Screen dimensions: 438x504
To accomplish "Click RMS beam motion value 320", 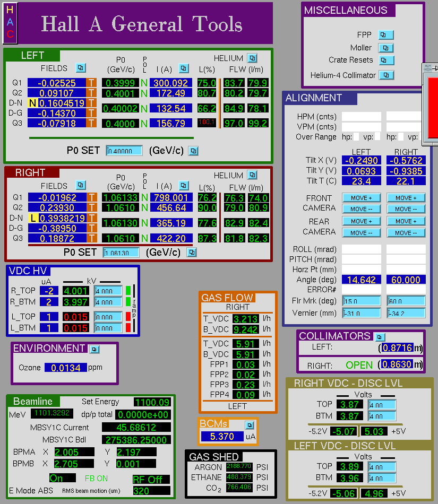I will 152,491.
